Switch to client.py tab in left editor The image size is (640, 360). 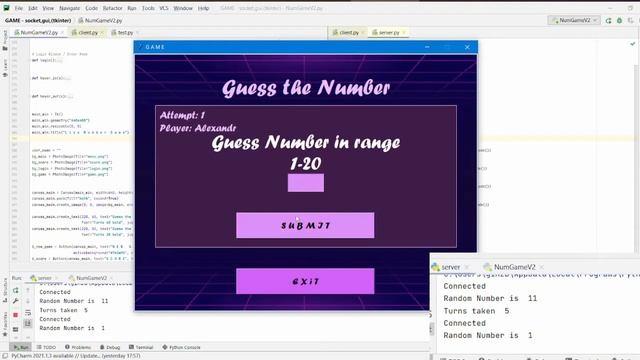point(87,32)
